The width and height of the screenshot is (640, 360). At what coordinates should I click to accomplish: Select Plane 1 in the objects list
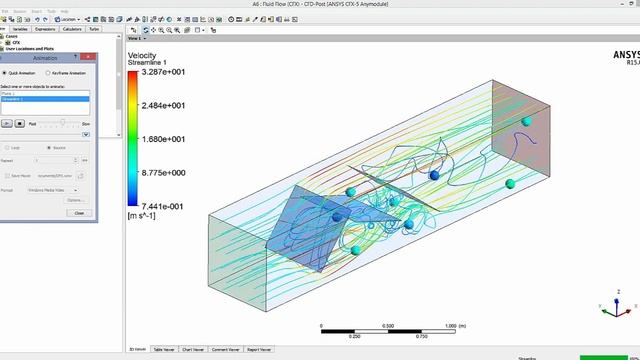point(45,93)
